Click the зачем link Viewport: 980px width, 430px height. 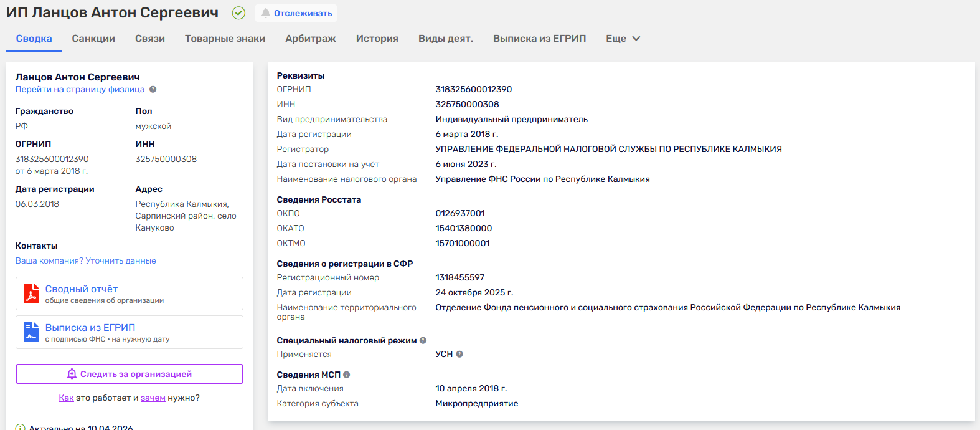(x=153, y=398)
